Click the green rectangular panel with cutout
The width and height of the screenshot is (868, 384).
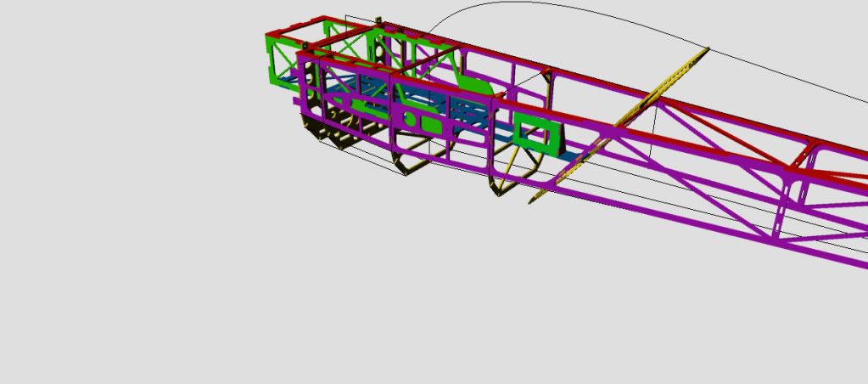click(x=538, y=136)
